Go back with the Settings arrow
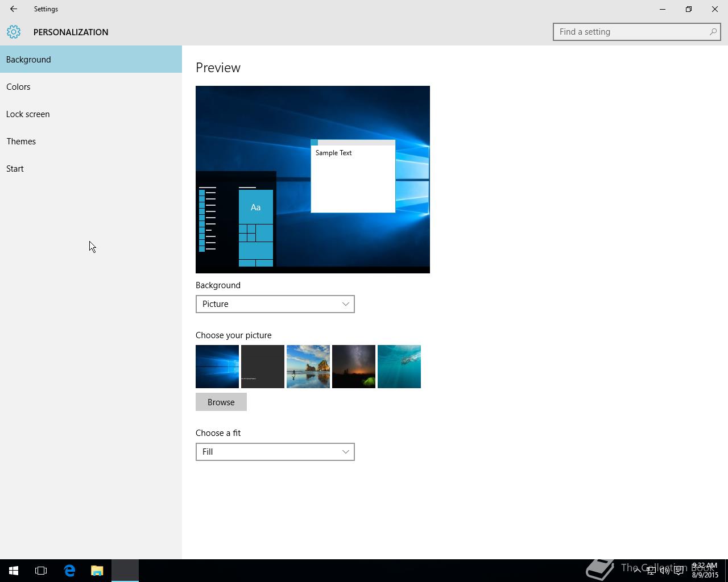 pos(13,9)
